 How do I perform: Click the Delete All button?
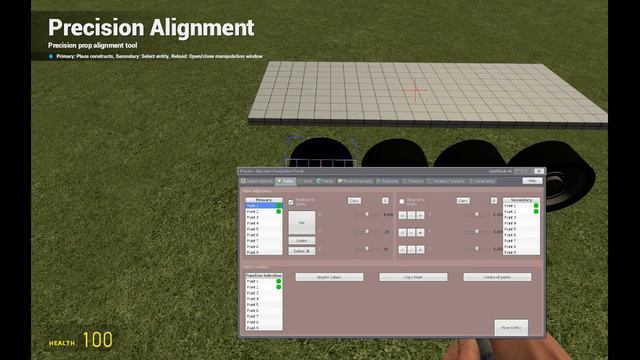pos(302,251)
